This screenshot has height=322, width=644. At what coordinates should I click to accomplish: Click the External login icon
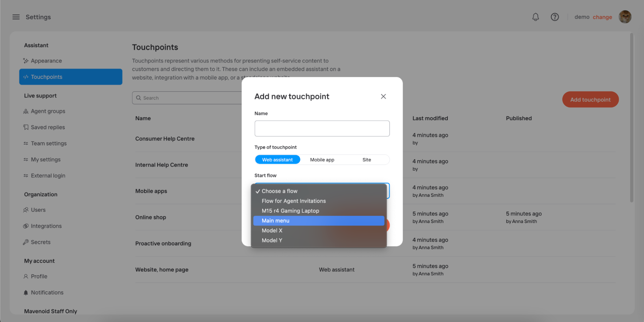[26, 176]
